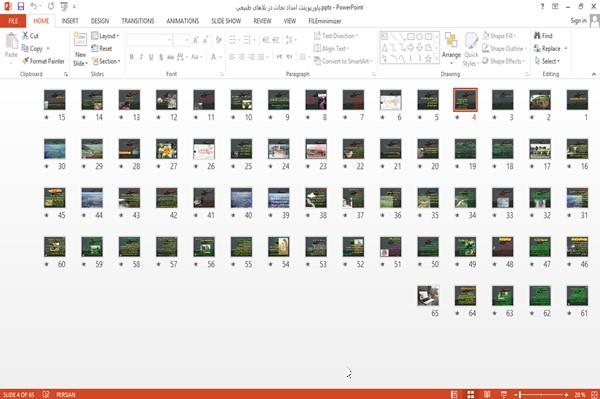This screenshot has width=600, height=399.
Task: Switch to the INSERT tab
Action: (x=70, y=21)
